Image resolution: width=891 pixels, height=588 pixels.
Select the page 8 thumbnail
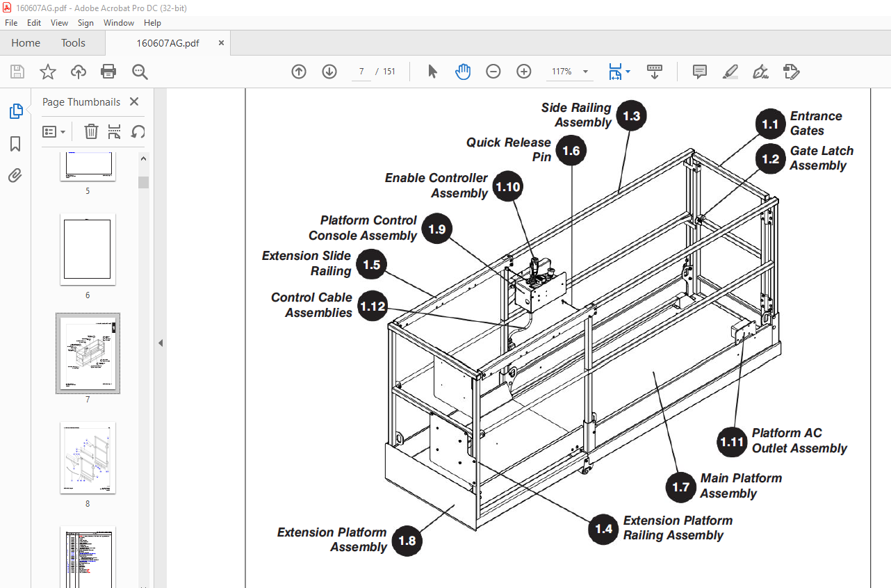pyautogui.click(x=88, y=457)
